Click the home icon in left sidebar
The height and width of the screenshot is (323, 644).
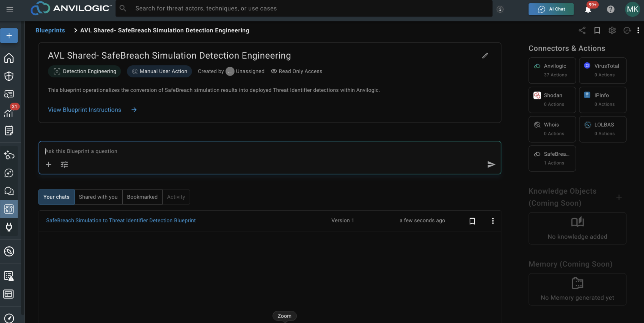[9, 58]
